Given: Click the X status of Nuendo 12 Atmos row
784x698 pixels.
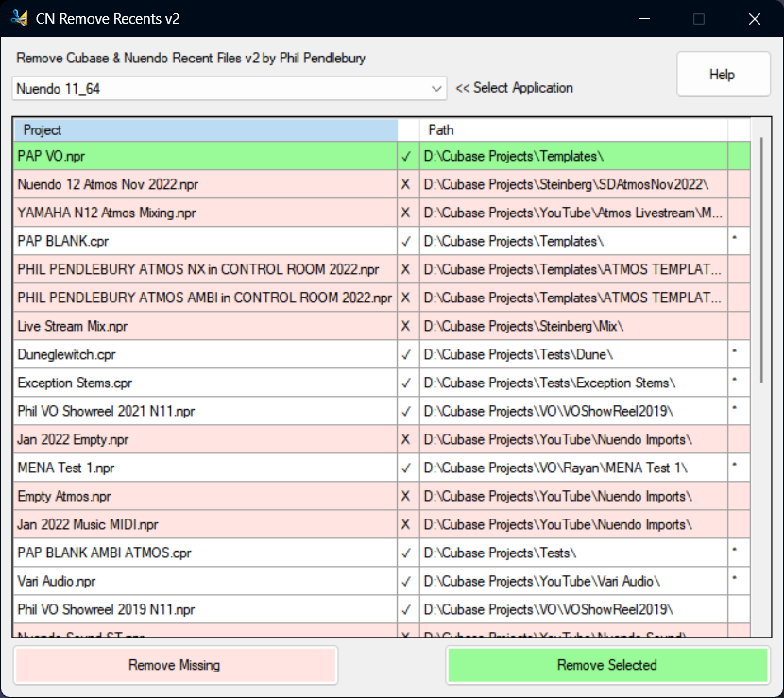Looking at the screenshot, I should [x=406, y=184].
